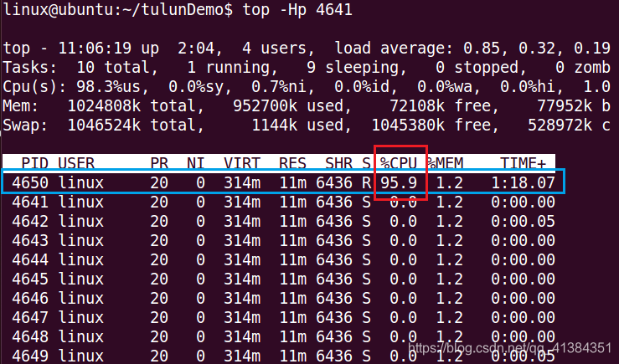Click the PID column header
619x364 pixels.
click(34, 163)
